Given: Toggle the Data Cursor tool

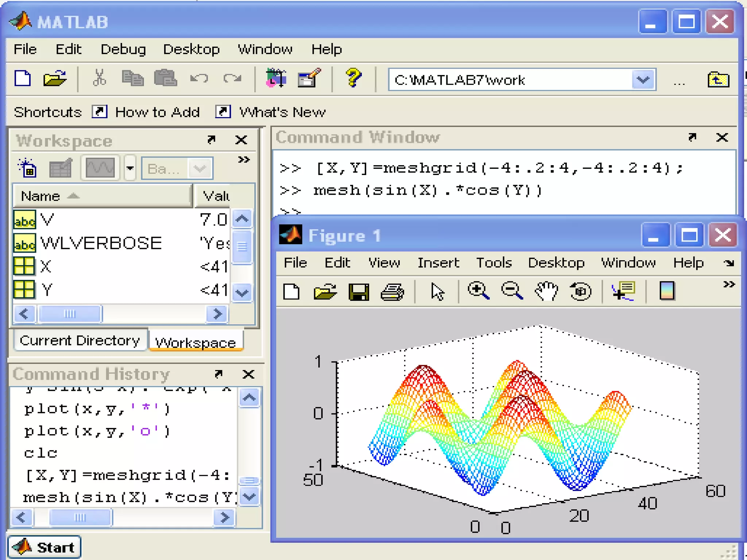Looking at the screenshot, I should click(623, 291).
